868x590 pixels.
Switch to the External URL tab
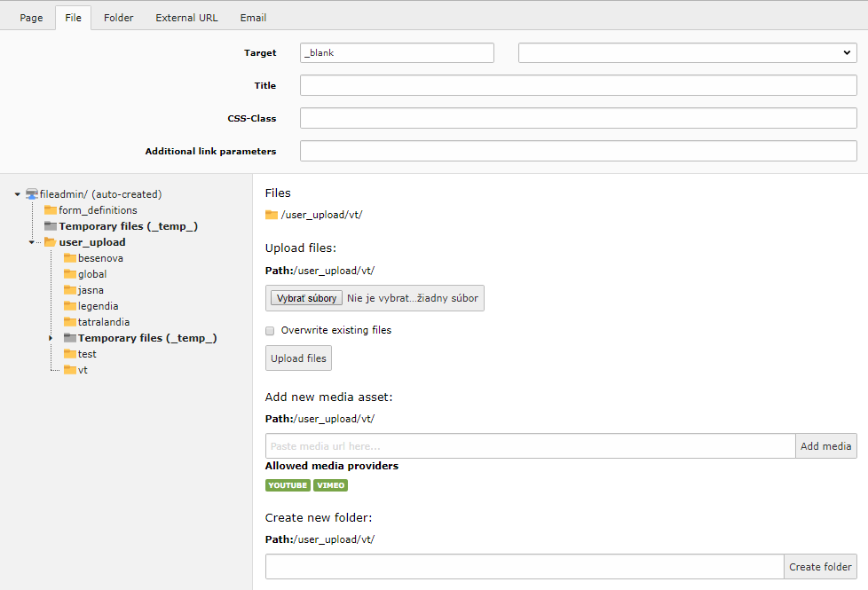pyautogui.click(x=186, y=18)
